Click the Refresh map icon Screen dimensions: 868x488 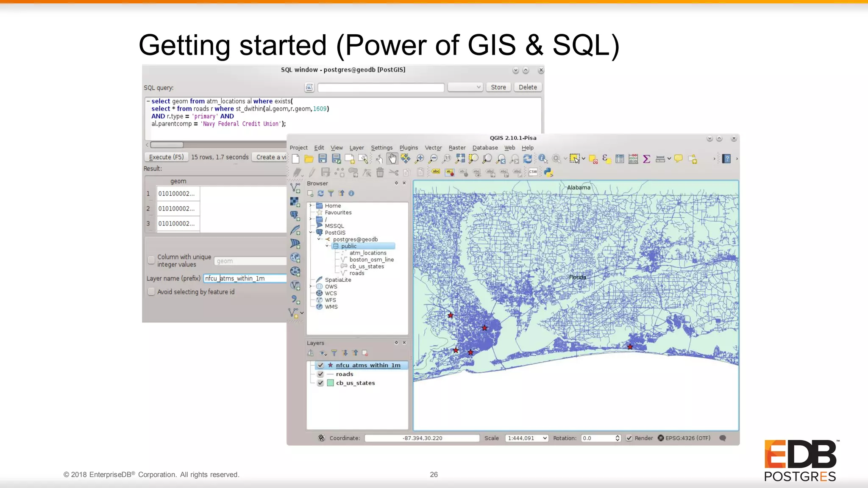tap(528, 159)
